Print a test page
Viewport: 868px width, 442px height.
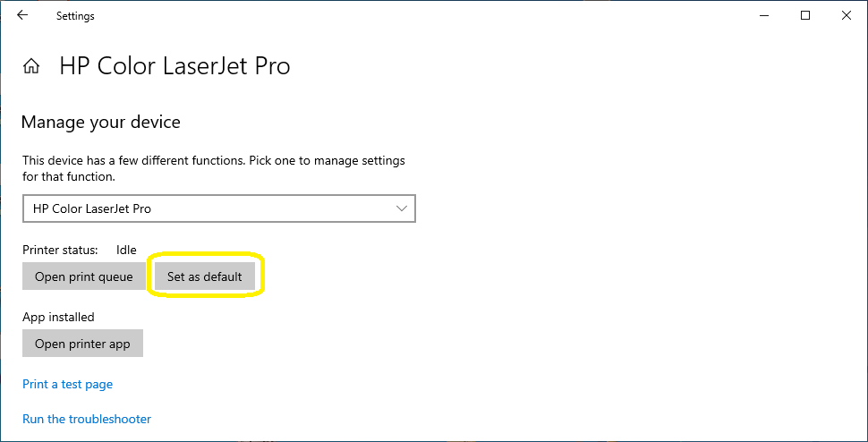tap(67, 384)
